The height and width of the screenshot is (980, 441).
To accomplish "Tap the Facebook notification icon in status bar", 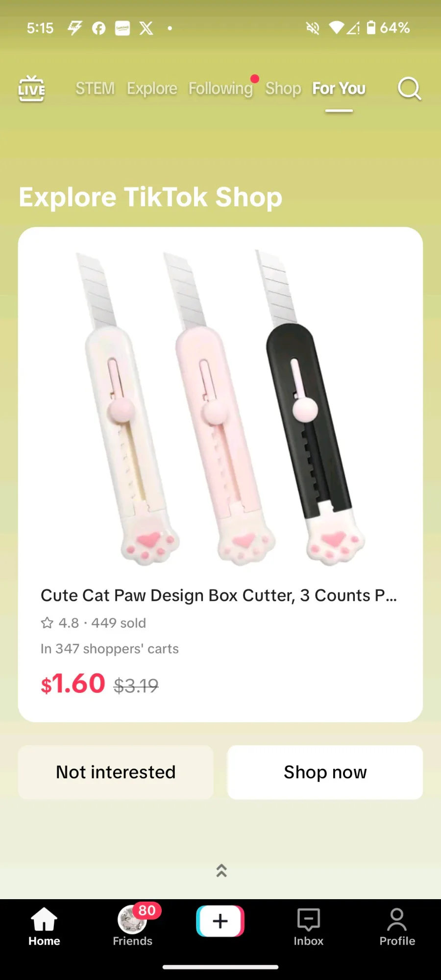I will click(x=99, y=28).
